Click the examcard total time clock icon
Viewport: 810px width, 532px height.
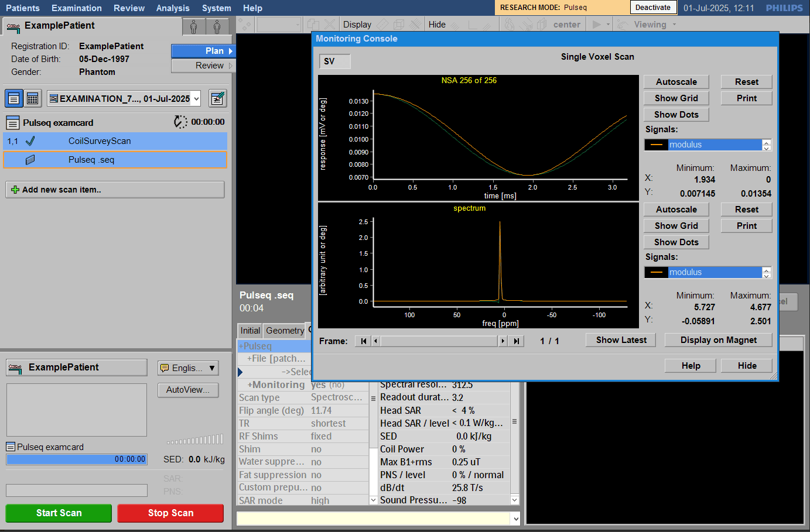point(180,122)
